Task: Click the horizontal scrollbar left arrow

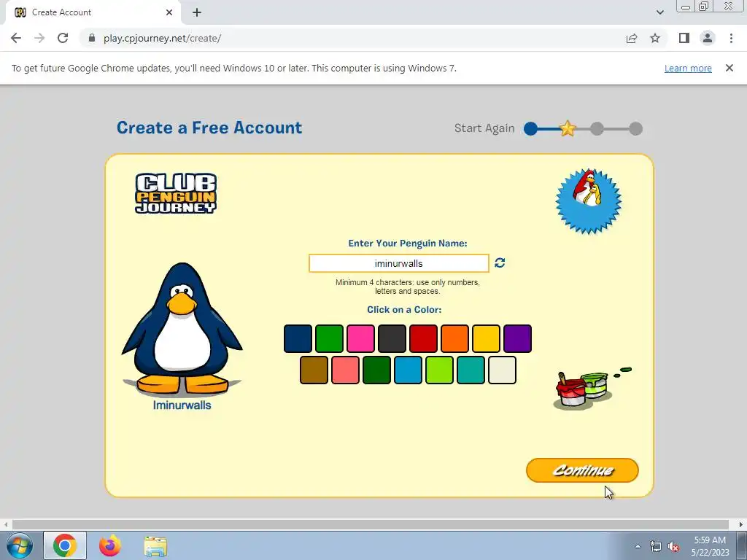Action: point(6,524)
